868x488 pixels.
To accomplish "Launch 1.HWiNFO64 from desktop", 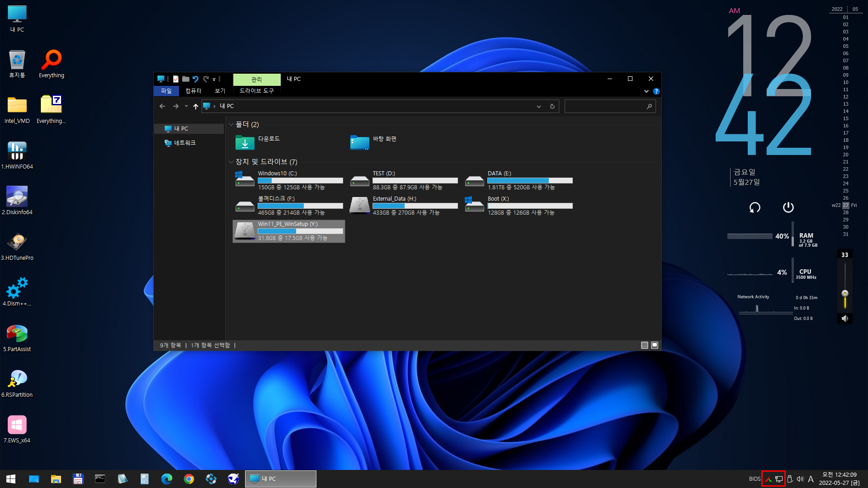I will 17,155.
